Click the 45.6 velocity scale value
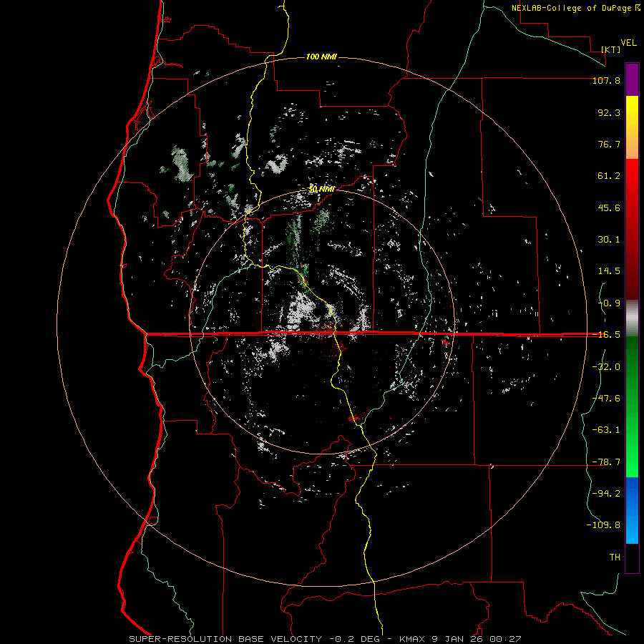644x644 pixels. 609,208
